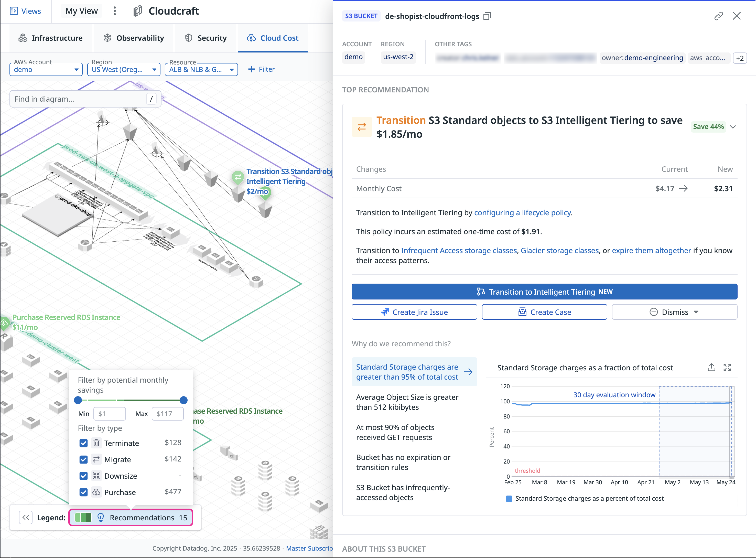Open the Views panel
Image resolution: width=756 pixels, height=558 pixels.
click(x=25, y=11)
